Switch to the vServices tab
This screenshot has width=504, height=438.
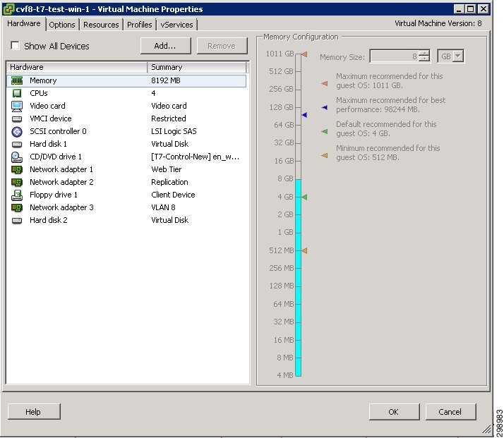click(x=176, y=25)
